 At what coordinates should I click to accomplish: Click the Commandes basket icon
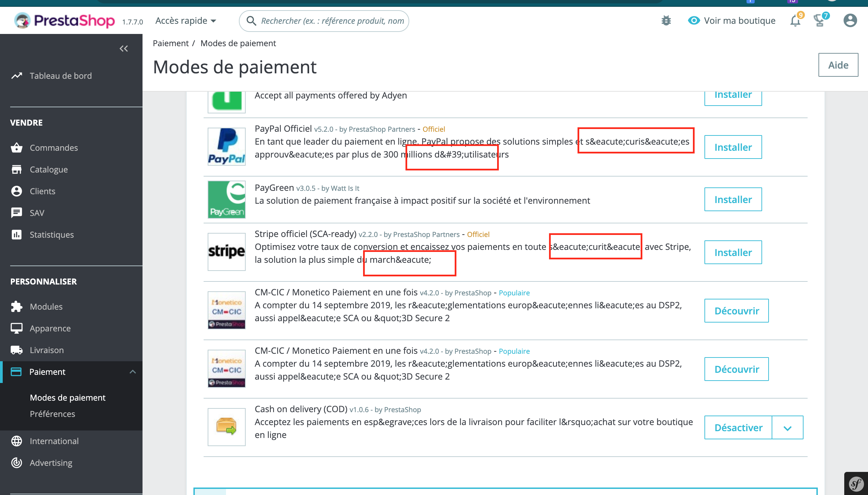[x=17, y=148]
